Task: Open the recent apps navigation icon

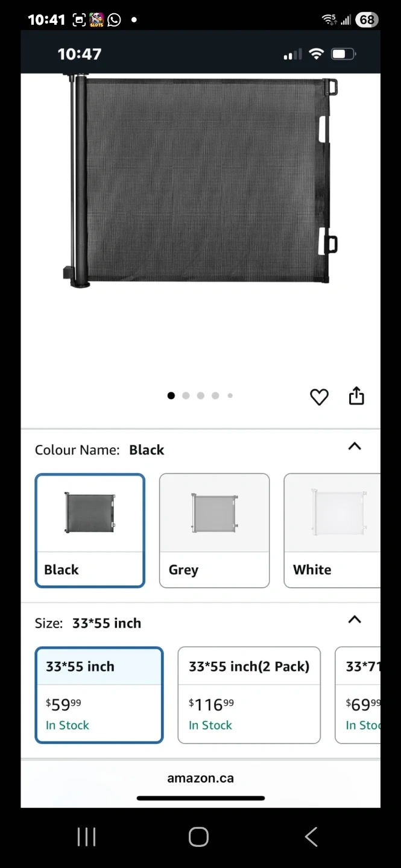Action: [x=87, y=837]
